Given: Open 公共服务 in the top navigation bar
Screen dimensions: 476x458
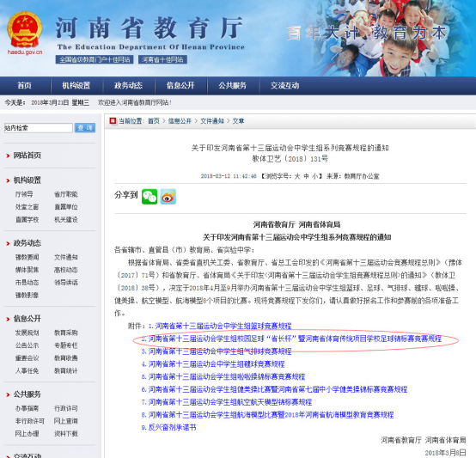Looking at the screenshot, I should [233, 86].
